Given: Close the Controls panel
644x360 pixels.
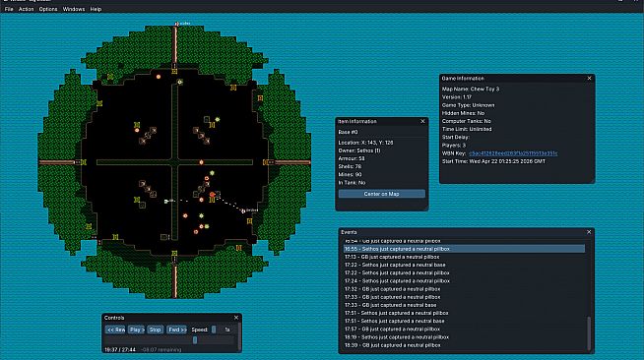Looking at the screenshot, I should [236, 318].
